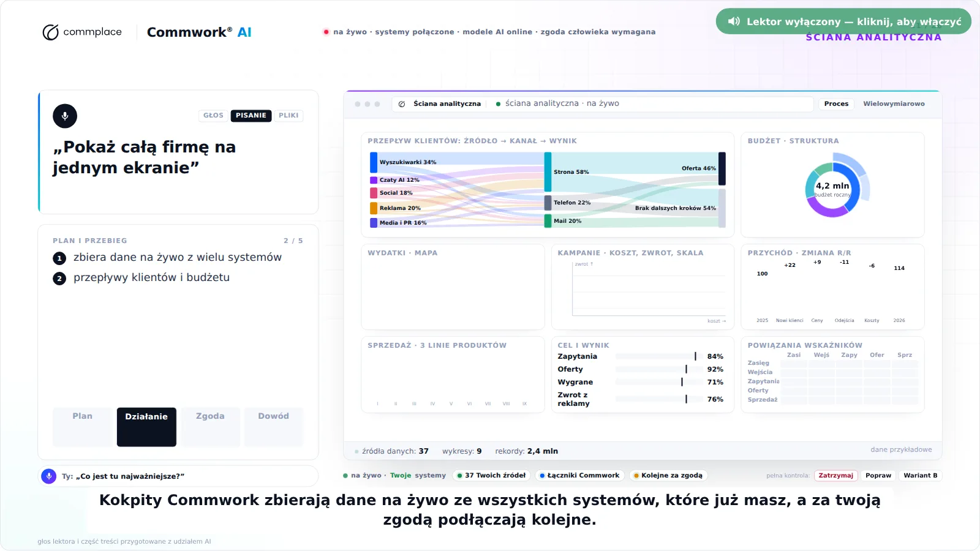The width and height of the screenshot is (980, 551).
Task: Select the Działanie tab
Action: click(146, 427)
